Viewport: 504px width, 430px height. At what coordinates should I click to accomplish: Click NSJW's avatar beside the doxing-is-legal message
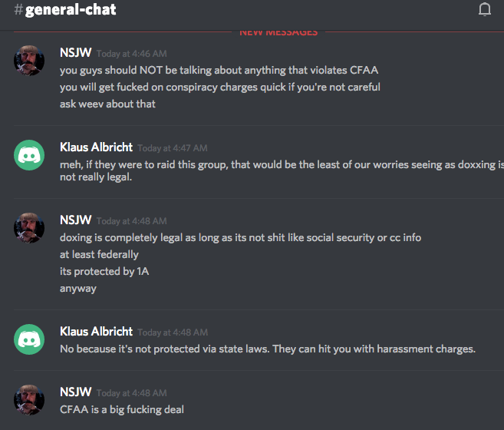tap(29, 227)
